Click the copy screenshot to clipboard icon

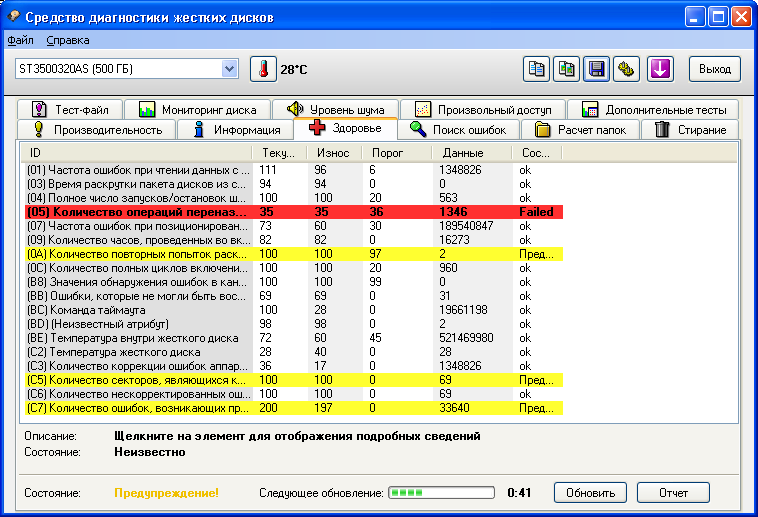(x=567, y=69)
